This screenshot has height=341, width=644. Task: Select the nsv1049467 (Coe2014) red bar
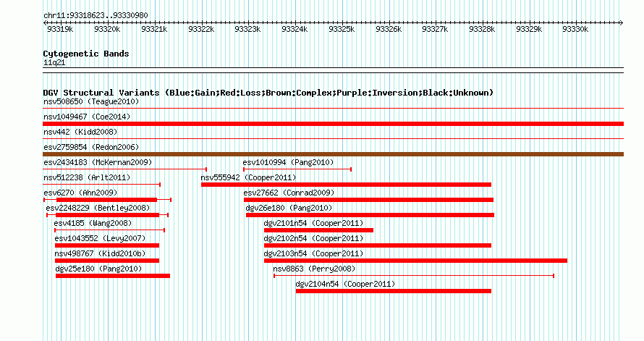[333, 124]
